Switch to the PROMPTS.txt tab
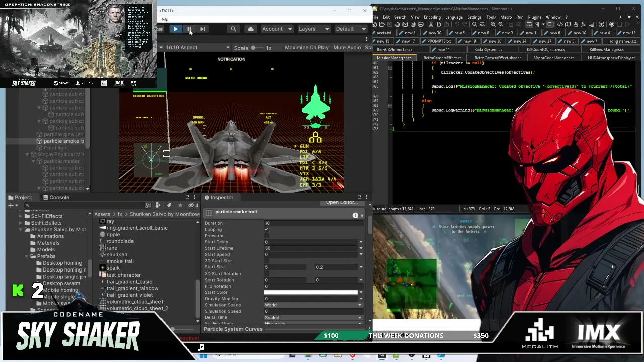Viewport: 644px width, 362px height. (x=438, y=41)
